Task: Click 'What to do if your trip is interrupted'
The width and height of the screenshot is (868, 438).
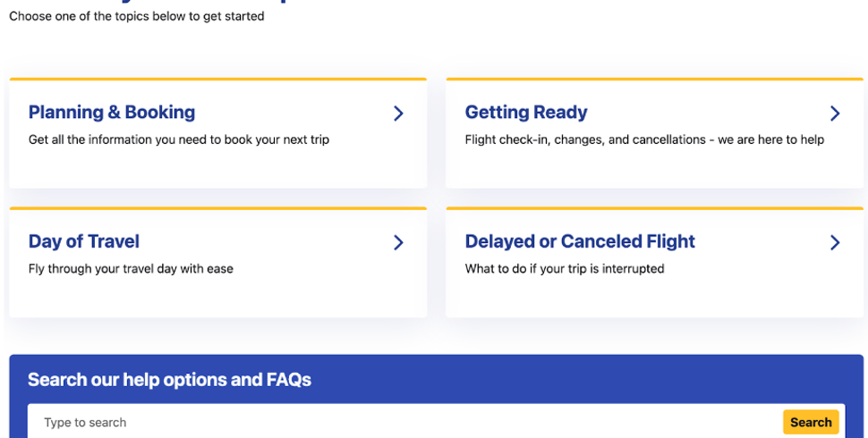Action: (x=565, y=268)
